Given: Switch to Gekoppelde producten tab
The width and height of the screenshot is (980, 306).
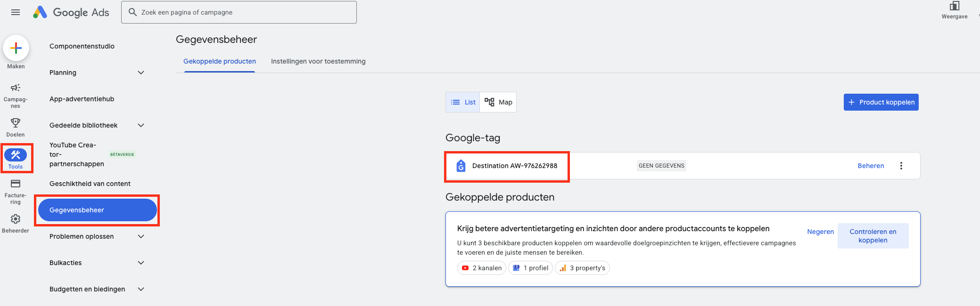Looking at the screenshot, I should 220,61.
